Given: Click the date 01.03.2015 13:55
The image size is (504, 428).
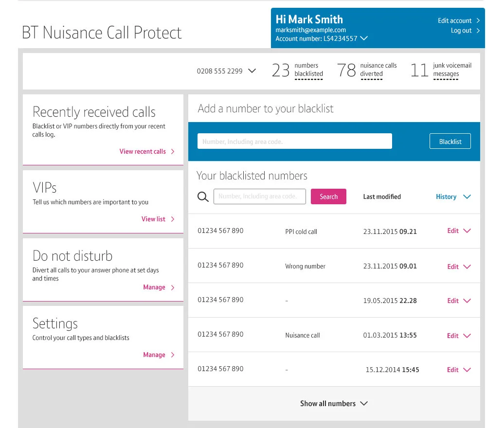Looking at the screenshot, I should tap(390, 336).
